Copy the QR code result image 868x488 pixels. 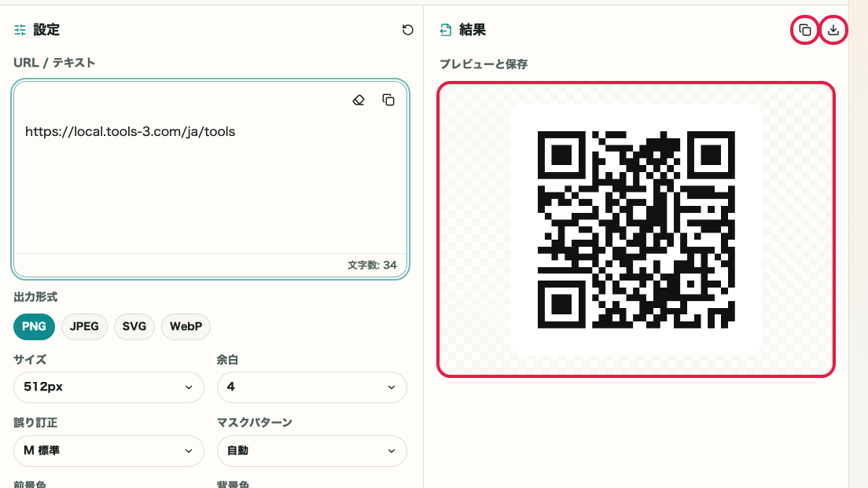[x=805, y=30]
